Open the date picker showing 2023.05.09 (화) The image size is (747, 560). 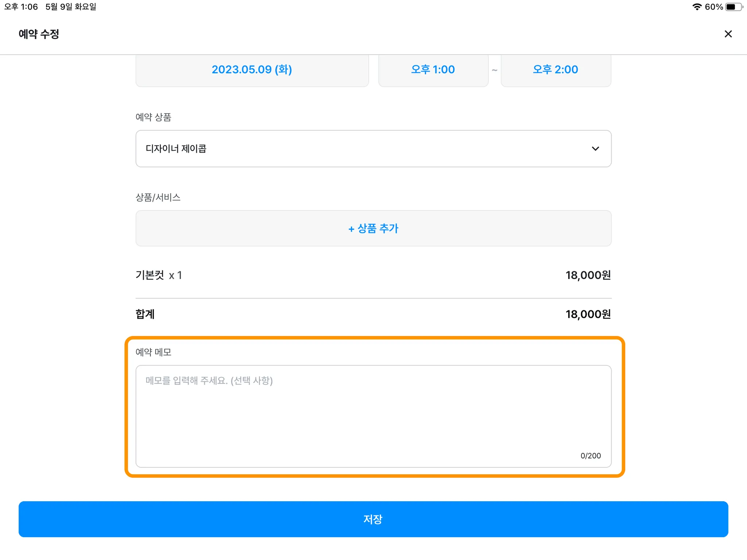click(252, 70)
